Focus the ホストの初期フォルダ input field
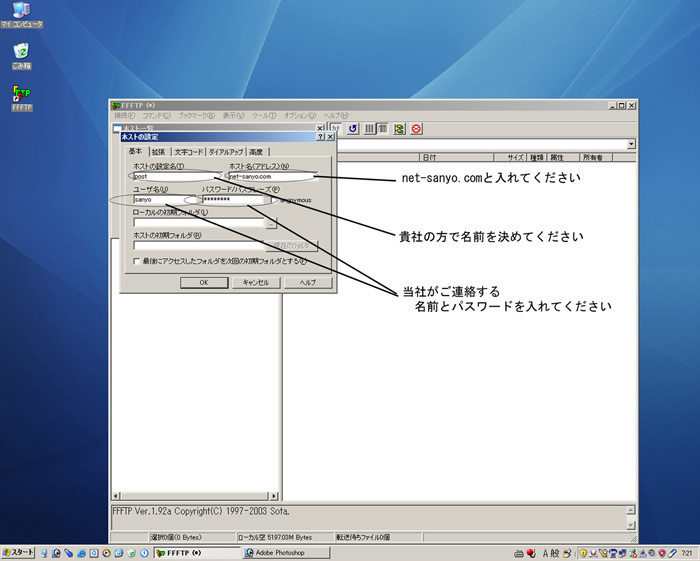This screenshot has height=561, width=700. (x=199, y=246)
